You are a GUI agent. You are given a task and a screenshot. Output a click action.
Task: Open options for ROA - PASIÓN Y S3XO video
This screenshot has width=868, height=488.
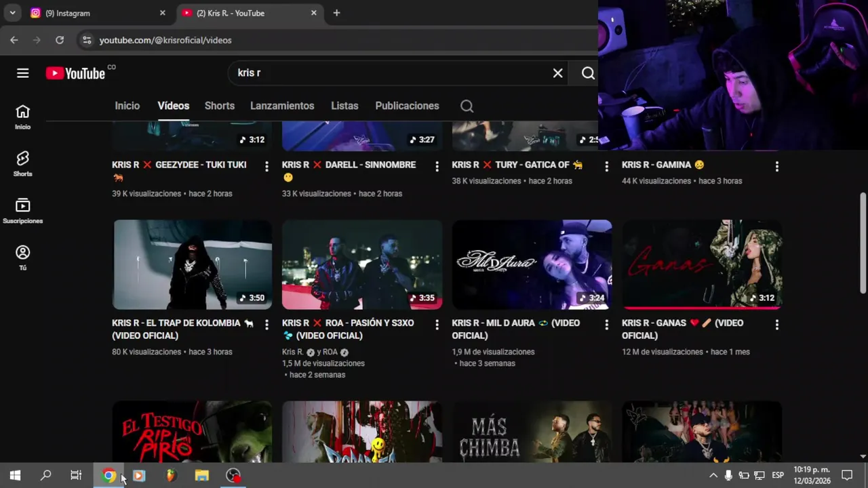[437, 325]
